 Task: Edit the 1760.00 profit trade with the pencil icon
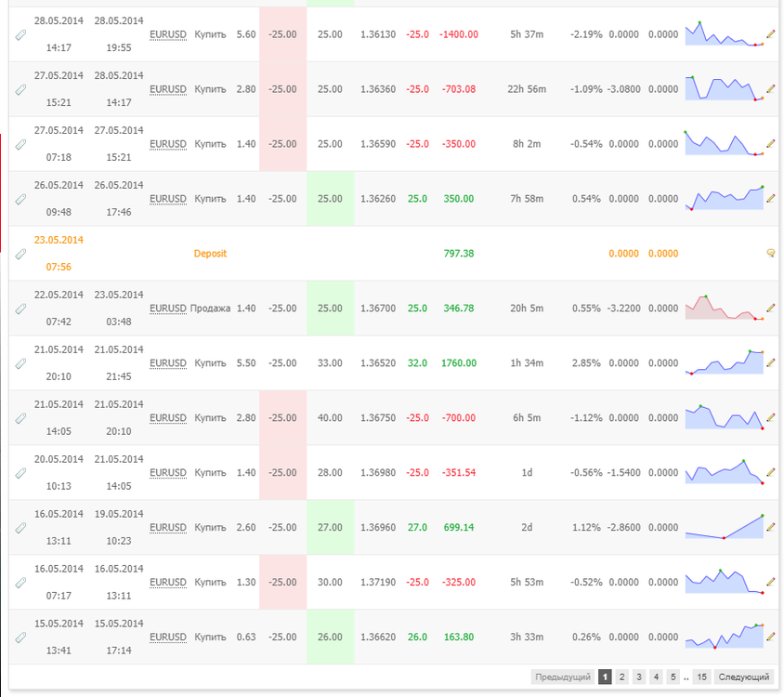[x=770, y=362]
